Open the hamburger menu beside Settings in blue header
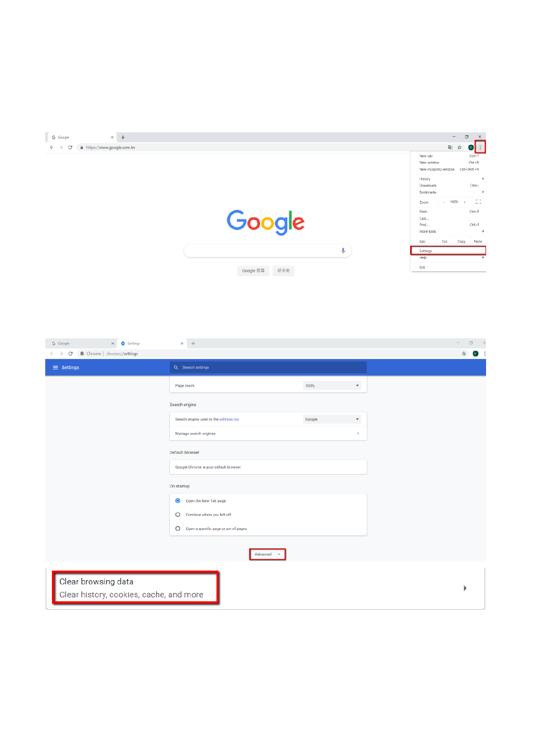 55,367
